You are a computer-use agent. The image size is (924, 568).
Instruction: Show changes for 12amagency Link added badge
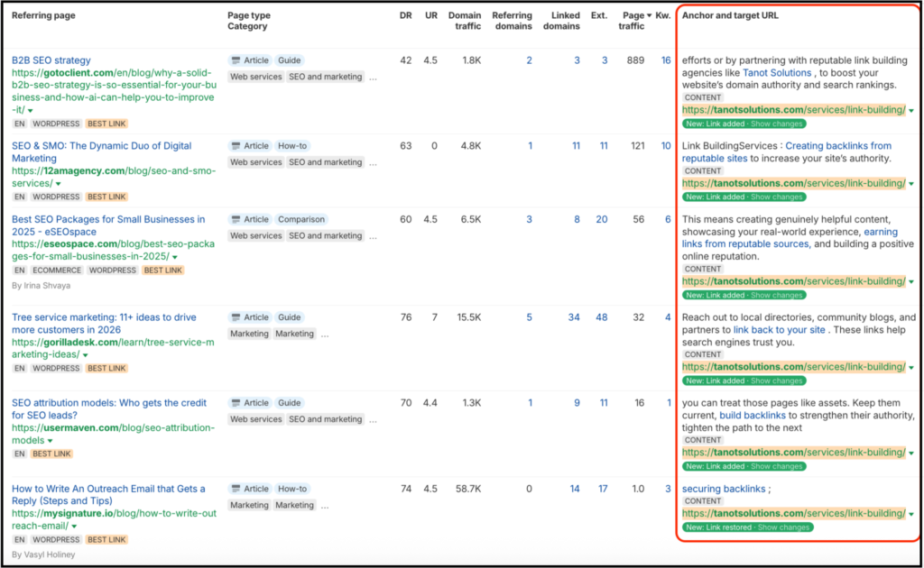tap(776, 197)
